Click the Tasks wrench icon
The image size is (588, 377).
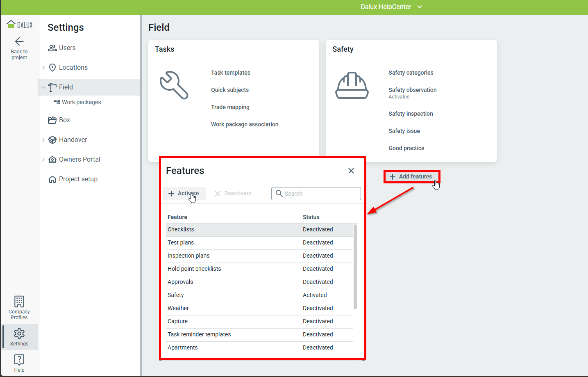[174, 85]
